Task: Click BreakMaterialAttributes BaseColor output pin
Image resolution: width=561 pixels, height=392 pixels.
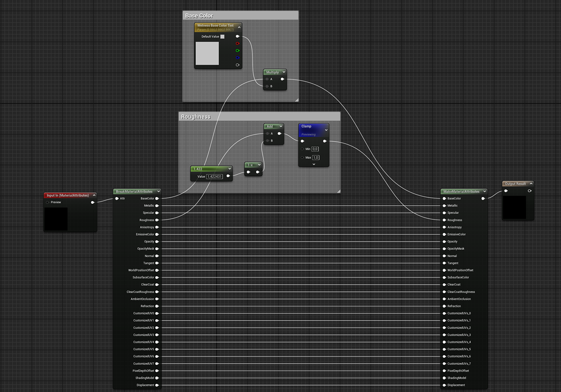Action: click(157, 199)
